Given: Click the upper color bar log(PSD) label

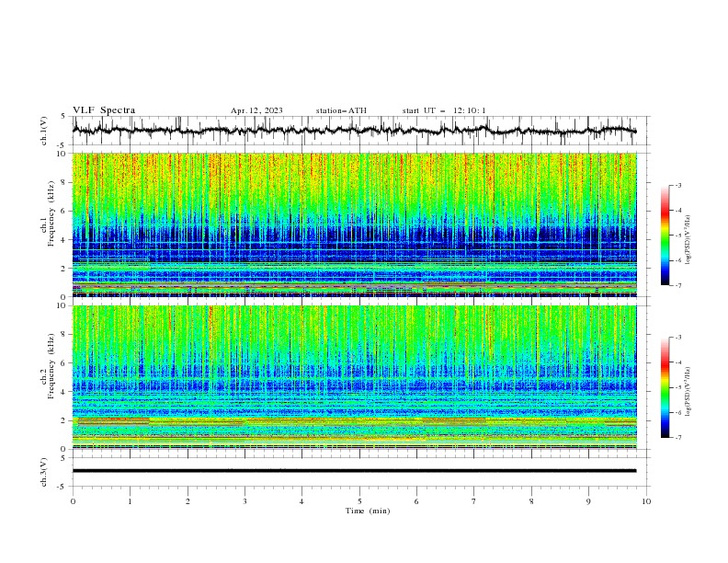Looking at the screenshot, I should pyautogui.click(x=688, y=240).
